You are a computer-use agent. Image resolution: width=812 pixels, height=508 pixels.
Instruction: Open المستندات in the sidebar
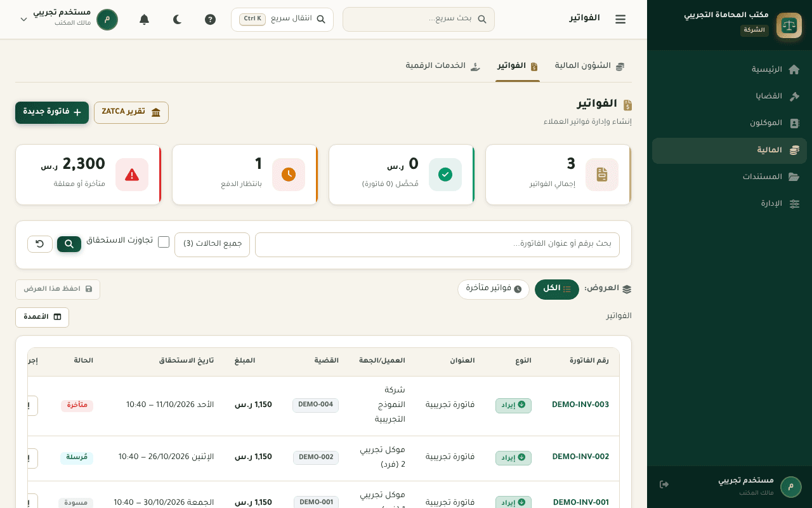(x=730, y=177)
